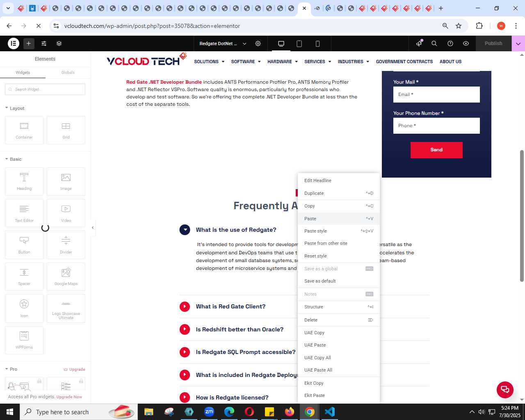Select the Spacer widget
The image size is (525, 420).
click(x=24, y=276)
